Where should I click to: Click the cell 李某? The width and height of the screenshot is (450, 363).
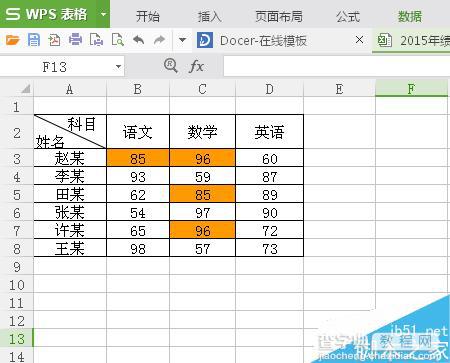coord(70,176)
